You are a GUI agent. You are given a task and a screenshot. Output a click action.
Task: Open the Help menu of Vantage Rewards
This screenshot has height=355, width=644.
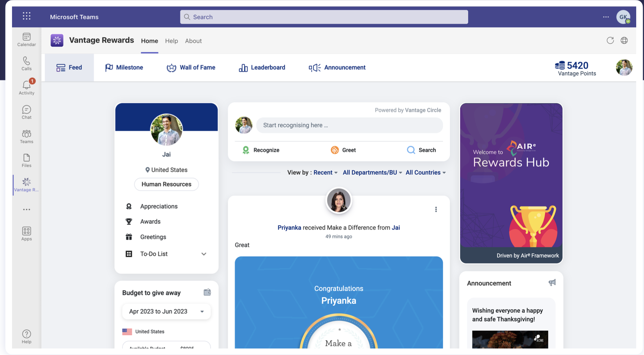point(172,41)
